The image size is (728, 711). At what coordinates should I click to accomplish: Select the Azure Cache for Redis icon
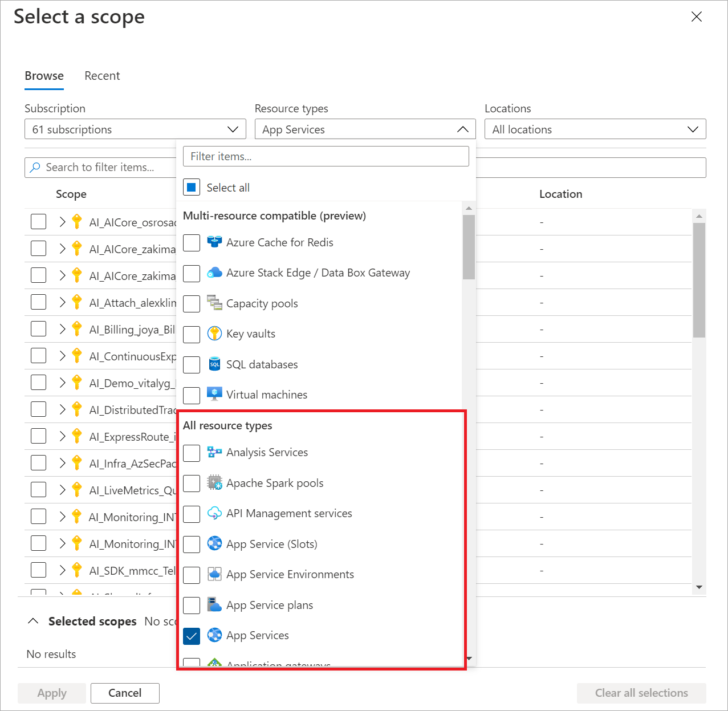(x=215, y=242)
